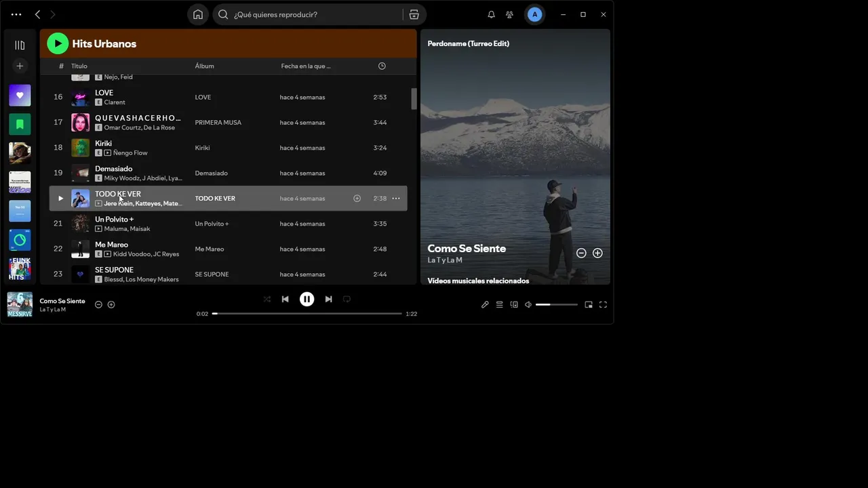
Task: Click the track list scrollbar thumb
Action: click(x=414, y=99)
